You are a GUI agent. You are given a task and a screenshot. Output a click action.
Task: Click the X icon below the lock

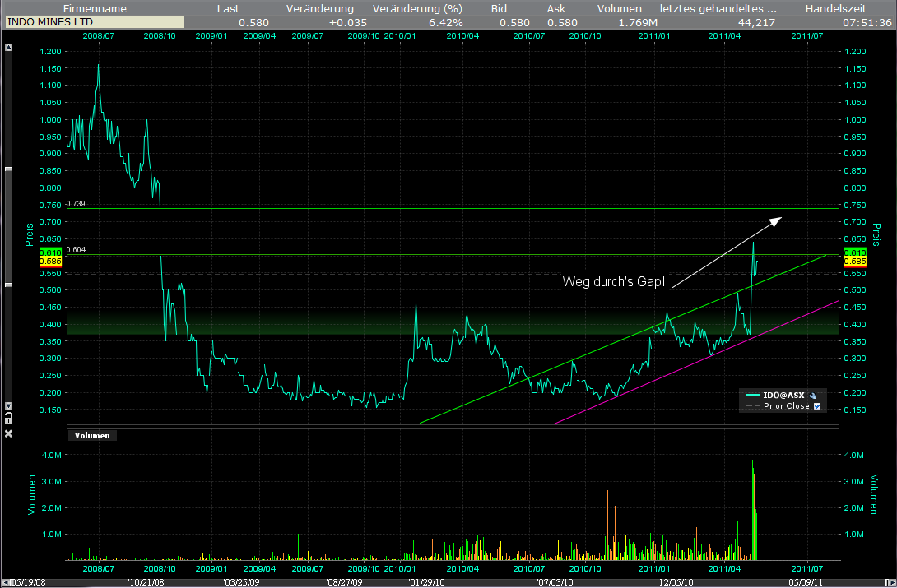pos(9,433)
